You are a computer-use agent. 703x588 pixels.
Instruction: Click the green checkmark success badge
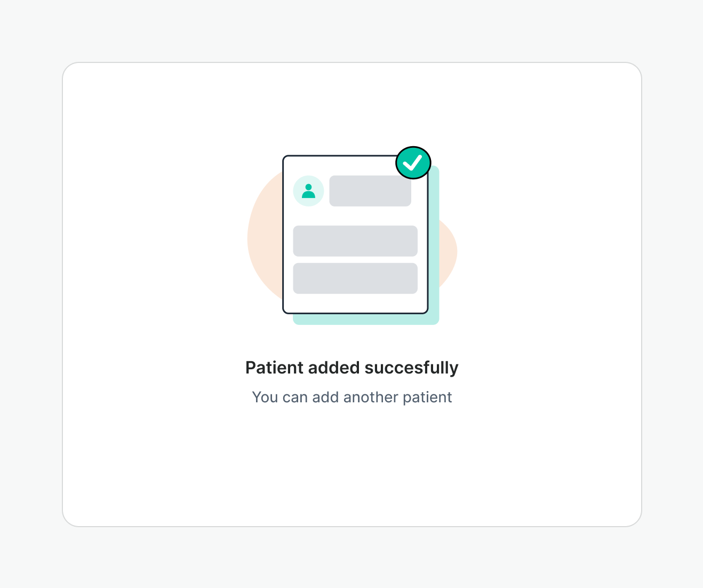[413, 162]
